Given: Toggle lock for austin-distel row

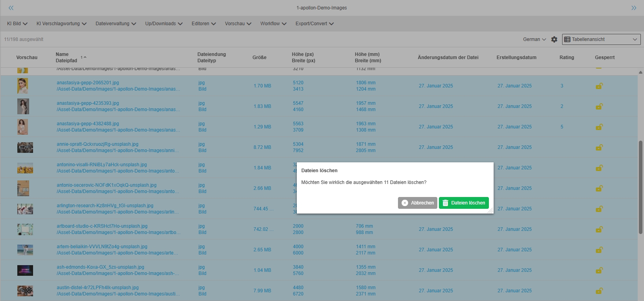Looking at the screenshot, I should 599,291.
